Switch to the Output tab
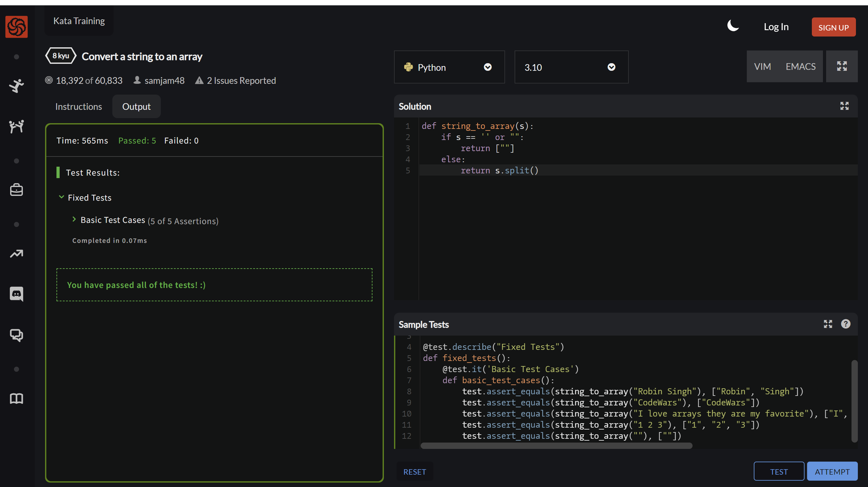Viewport: 868px width, 487px height. 136,106
